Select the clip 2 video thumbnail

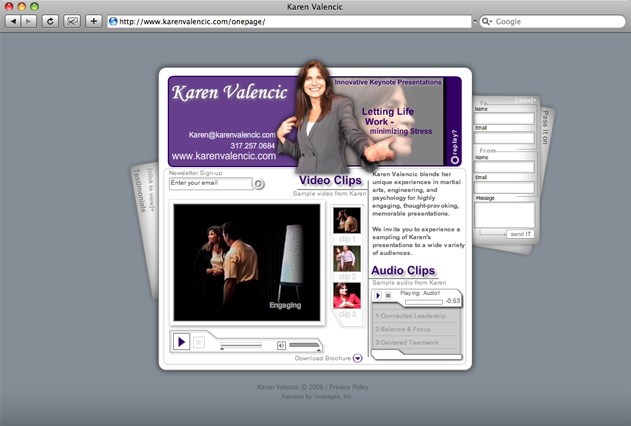pos(346,258)
